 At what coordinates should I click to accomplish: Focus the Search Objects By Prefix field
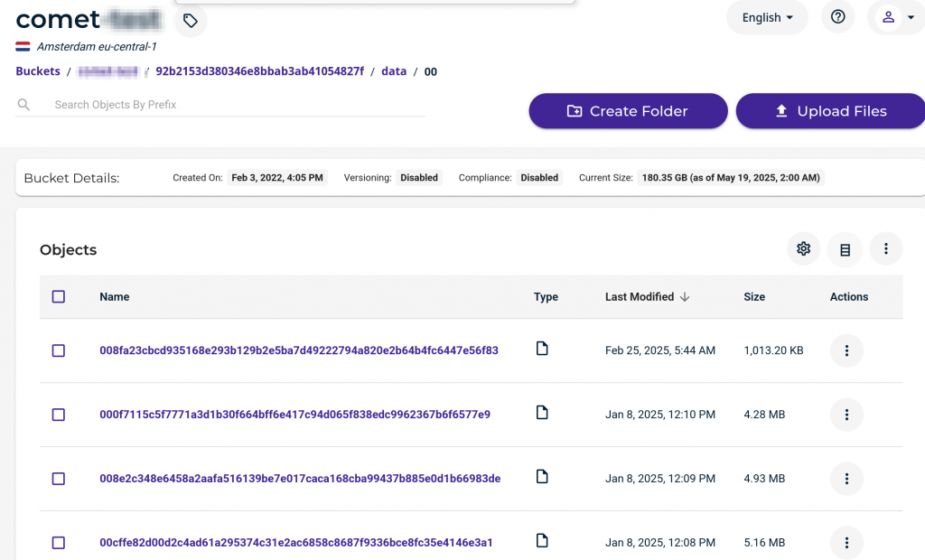(235, 105)
